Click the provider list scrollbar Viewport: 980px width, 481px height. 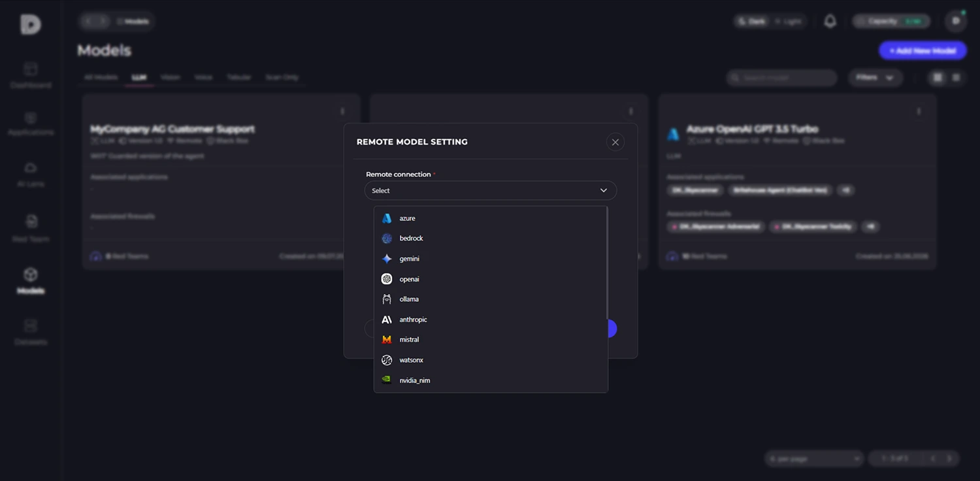607,261
